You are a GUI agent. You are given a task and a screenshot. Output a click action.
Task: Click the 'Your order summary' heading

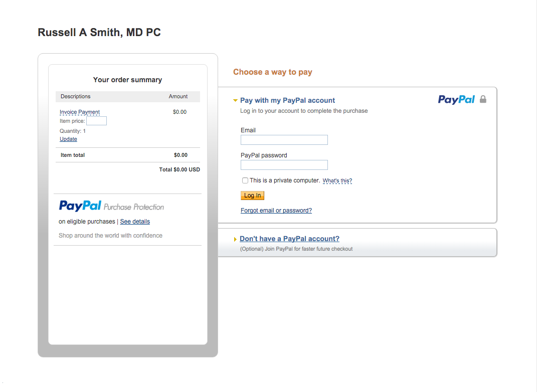point(127,80)
